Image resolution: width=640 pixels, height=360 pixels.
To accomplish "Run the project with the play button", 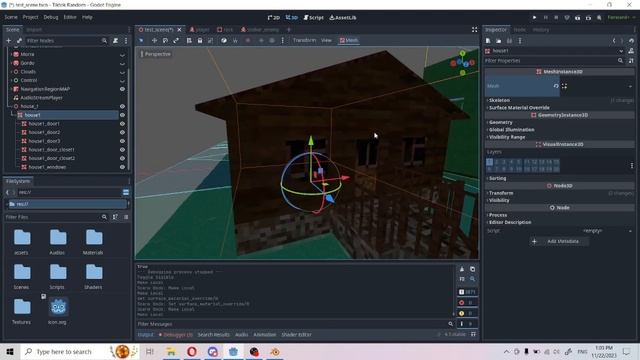I will 534,18.
